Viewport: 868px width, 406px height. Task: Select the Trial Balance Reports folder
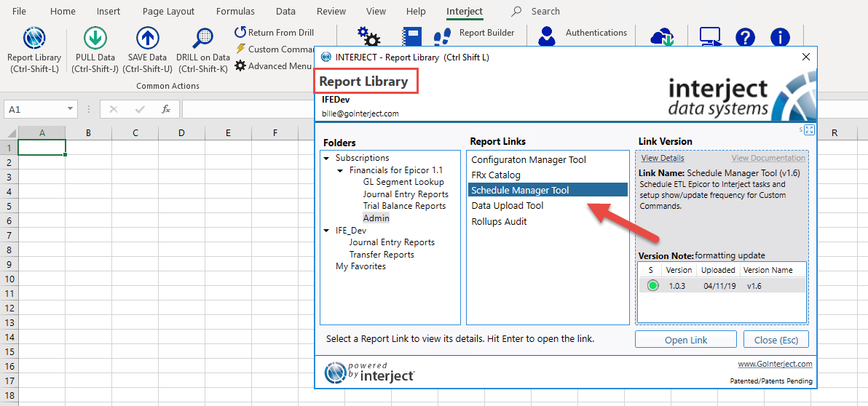click(404, 206)
